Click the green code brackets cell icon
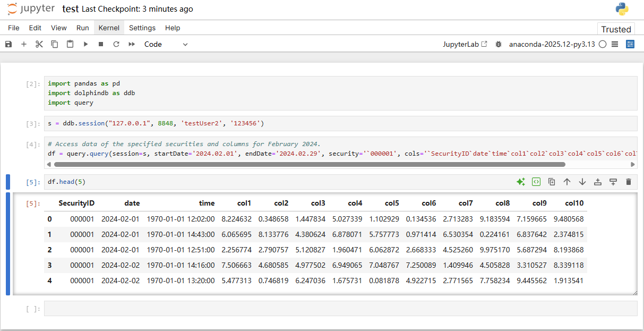The image size is (644, 331). 536,182
